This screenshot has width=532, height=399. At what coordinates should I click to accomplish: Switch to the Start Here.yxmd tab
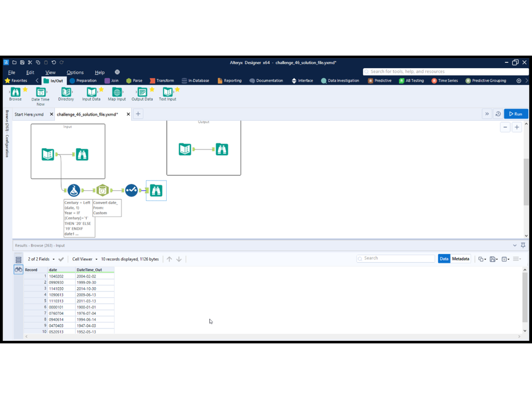click(x=29, y=115)
